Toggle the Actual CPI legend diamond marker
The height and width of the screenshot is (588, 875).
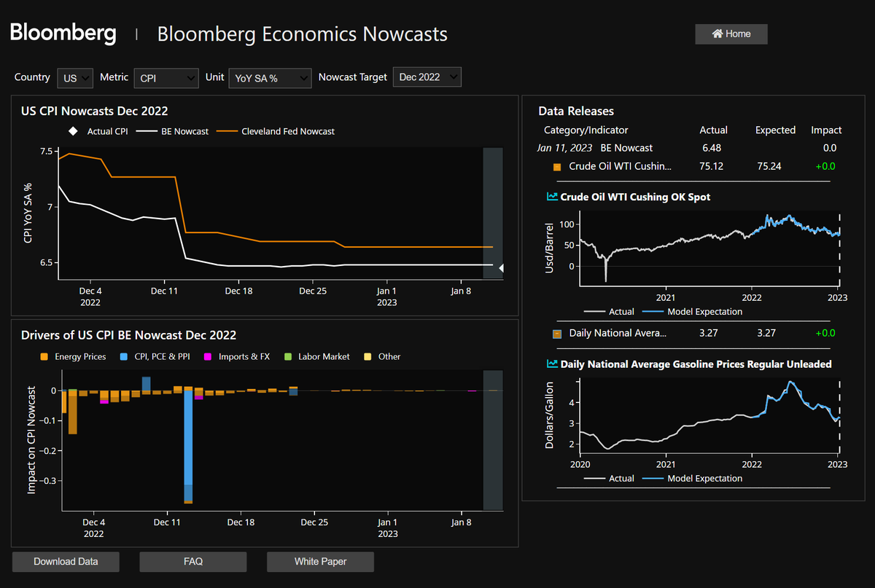point(72,132)
